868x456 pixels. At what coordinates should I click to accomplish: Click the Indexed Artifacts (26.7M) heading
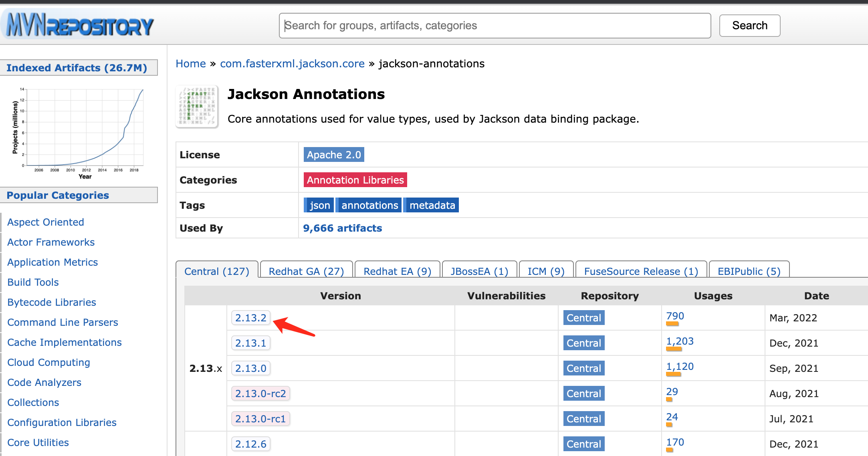click(x=77, y=68)
